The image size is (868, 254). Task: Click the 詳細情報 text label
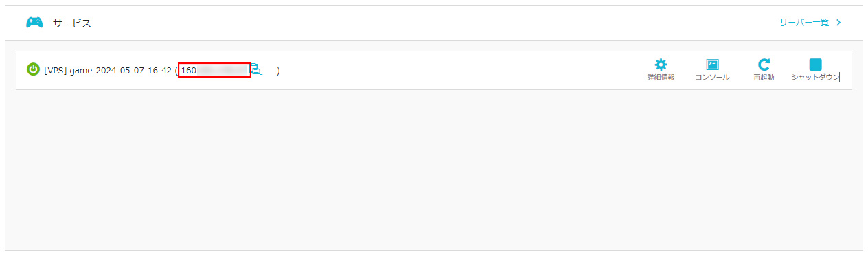tap(661, 78)
